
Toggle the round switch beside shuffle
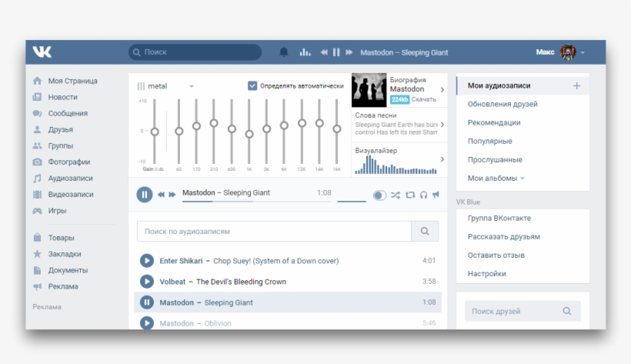point(379,195)
